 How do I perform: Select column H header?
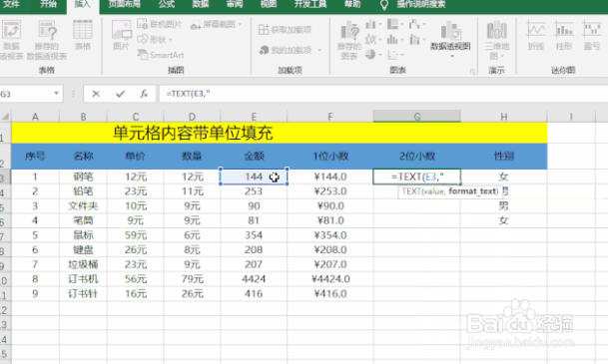tap(504, 117)
